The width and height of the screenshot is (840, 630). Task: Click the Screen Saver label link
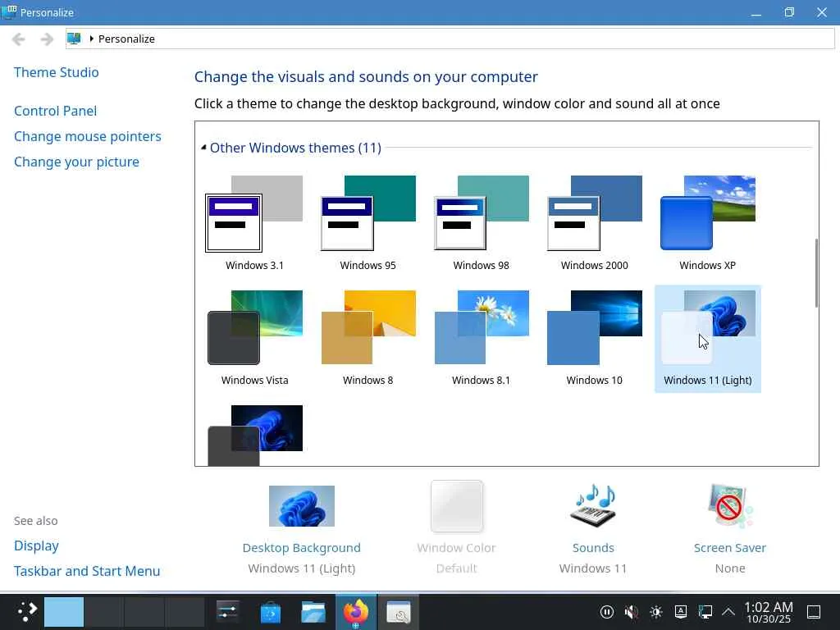coord(729,548)
